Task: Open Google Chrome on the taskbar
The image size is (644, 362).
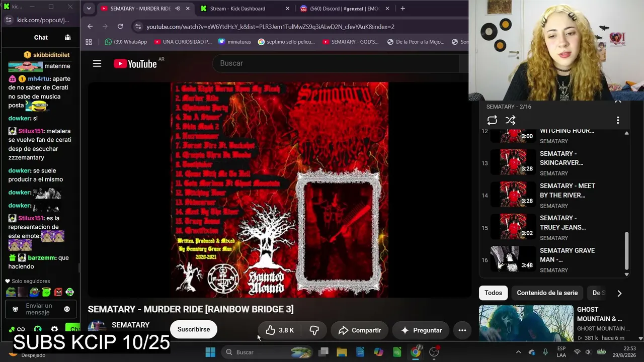Action: tap(415, 352)
